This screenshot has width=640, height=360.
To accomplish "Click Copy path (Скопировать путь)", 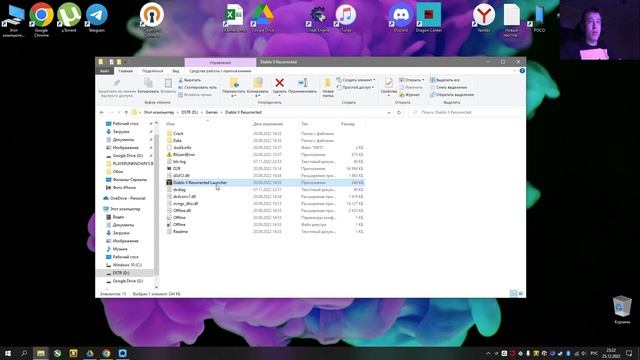I will click(x=198, y=87).
